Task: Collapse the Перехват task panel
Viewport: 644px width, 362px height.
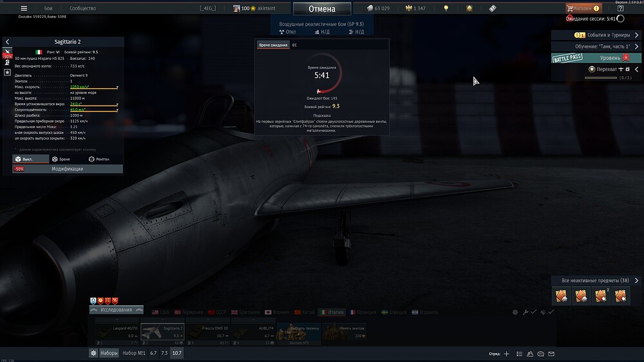Action: pos(637,70)
